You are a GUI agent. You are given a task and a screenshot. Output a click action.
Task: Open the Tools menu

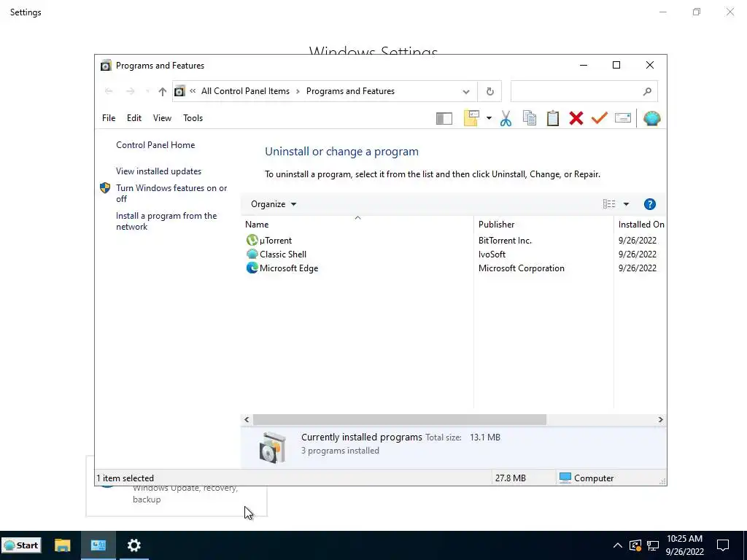[193, 118]
